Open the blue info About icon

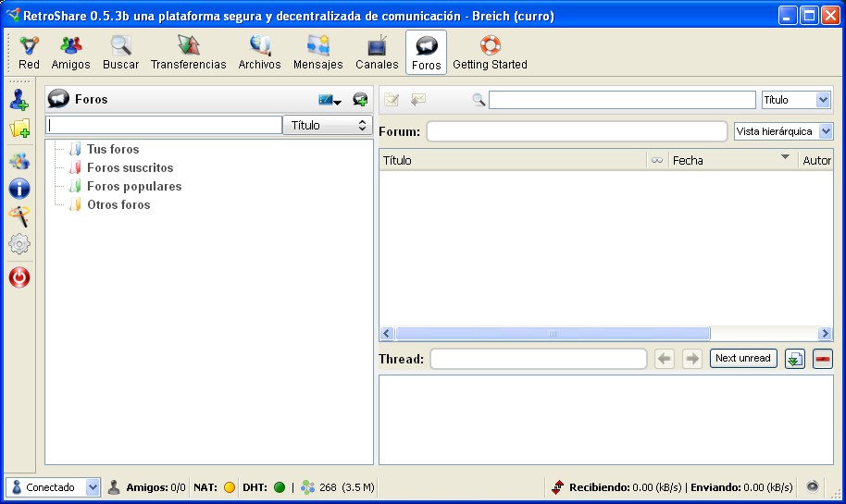tap(19, 189)
